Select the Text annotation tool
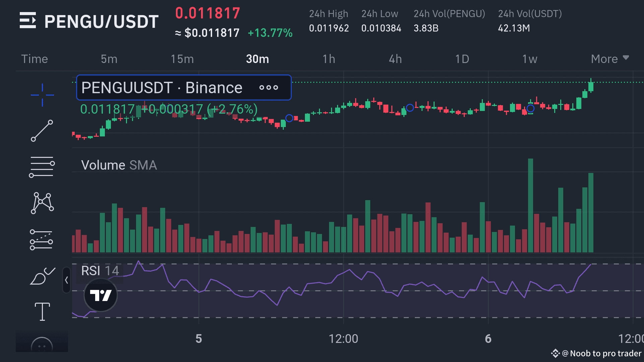644x362 pixels. pyautogui.click(x=42, y=312)
